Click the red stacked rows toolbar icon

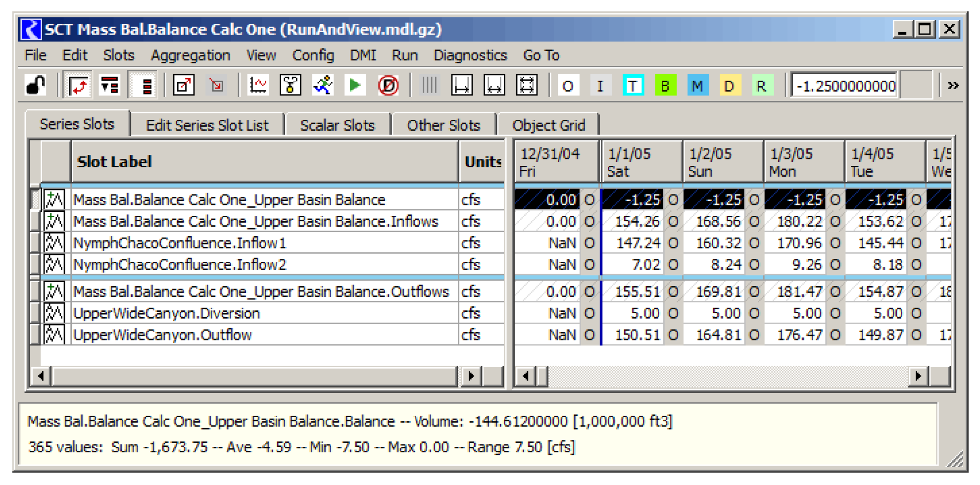tap(147, 86)
